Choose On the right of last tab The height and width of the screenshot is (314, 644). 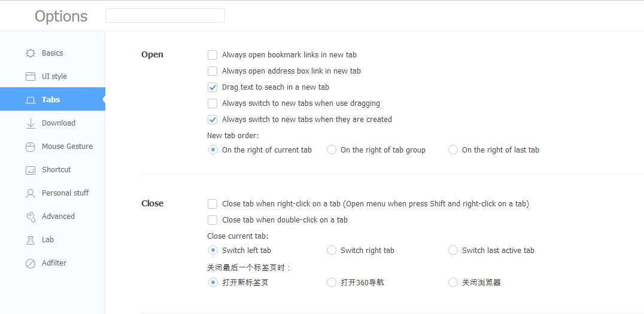453,150
